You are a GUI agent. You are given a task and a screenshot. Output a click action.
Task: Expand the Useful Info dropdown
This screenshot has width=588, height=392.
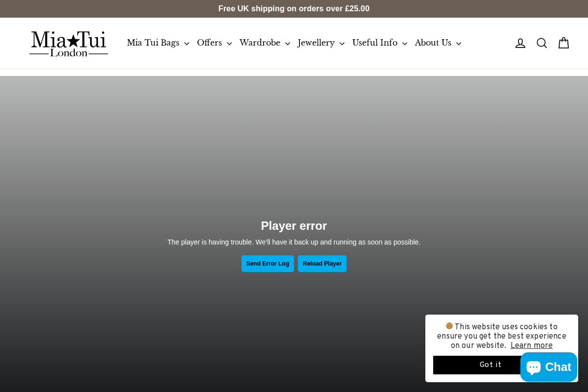[x=404, y=44]
